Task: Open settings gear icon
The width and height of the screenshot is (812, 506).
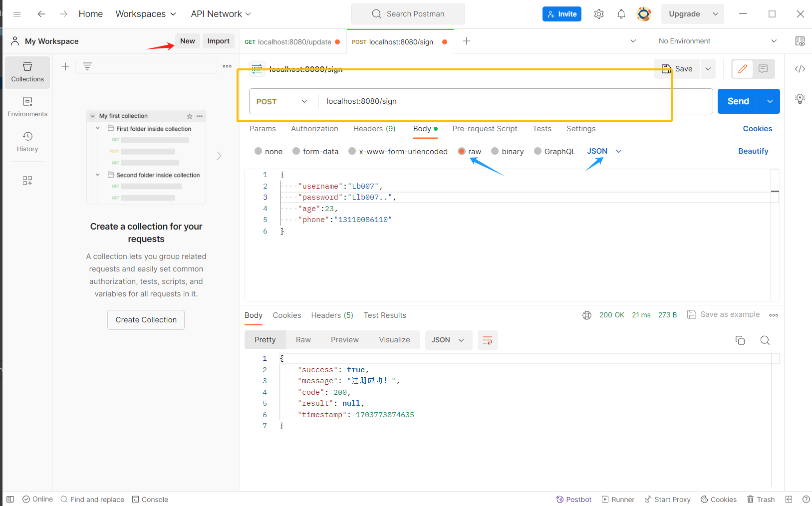Action: tap(599, 14)
